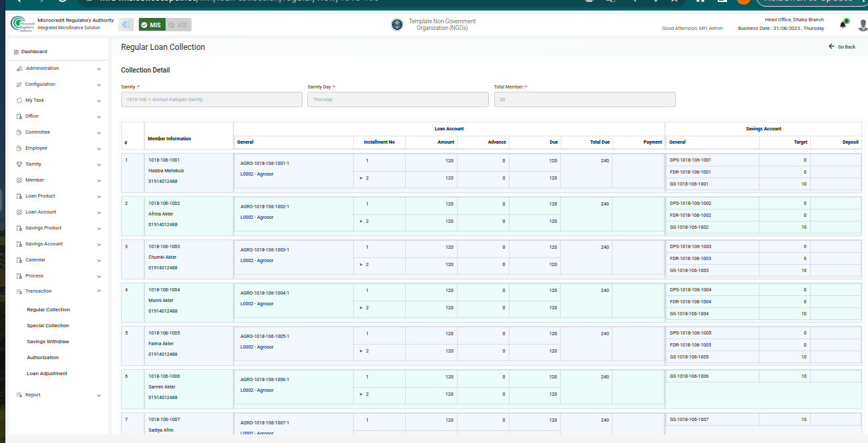Switch to AIS mode
The width and height of the screenshot is (868, 443).
[178, 25]
